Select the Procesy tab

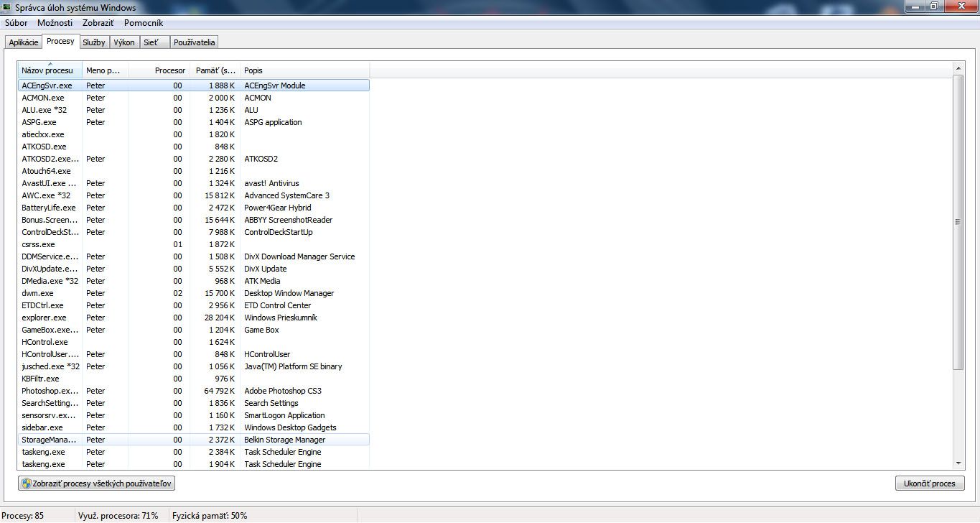[60, 42]
